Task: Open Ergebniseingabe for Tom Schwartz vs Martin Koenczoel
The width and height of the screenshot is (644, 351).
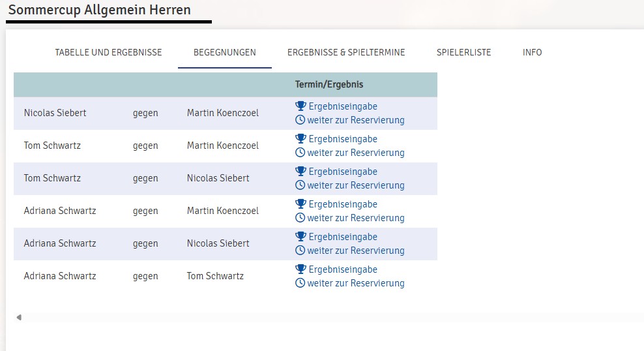Action: tap(343, 139)
